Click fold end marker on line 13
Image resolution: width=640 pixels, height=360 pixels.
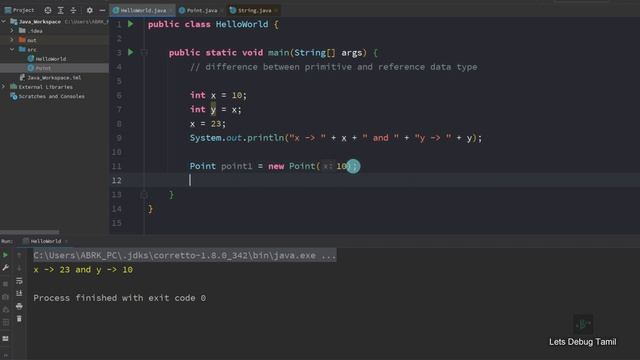pos(144,195)
